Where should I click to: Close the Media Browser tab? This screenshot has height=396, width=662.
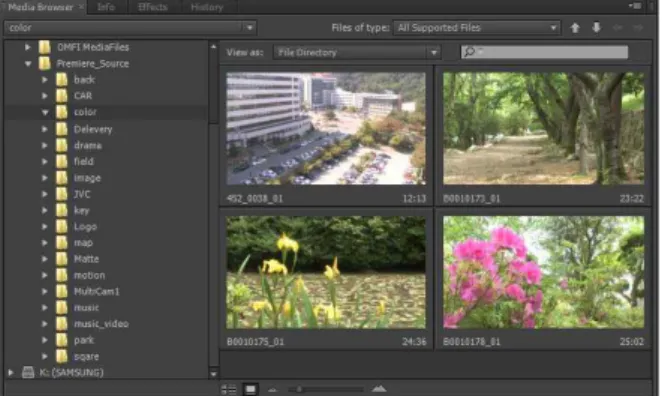pyautogui.click(x=81, y=7)
